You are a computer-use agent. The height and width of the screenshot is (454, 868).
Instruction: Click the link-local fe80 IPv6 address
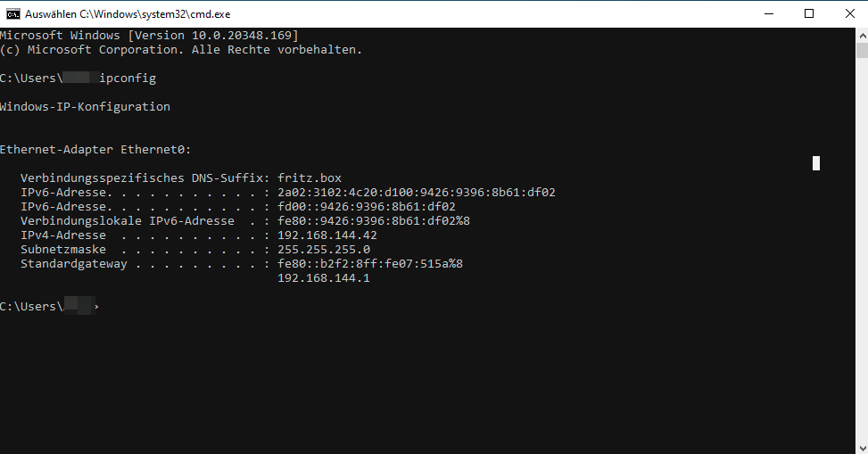(x=374, y=221)
